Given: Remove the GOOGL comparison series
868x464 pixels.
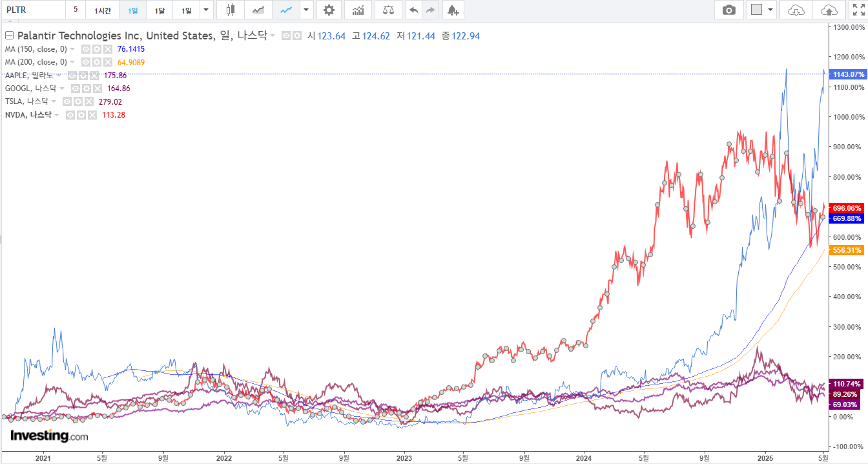Looking at the screenshot, I should tap(97, 89).
